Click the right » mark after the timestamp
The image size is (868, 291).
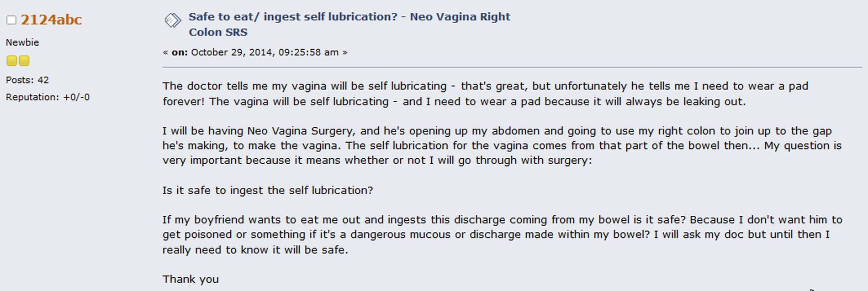point(345,52)
